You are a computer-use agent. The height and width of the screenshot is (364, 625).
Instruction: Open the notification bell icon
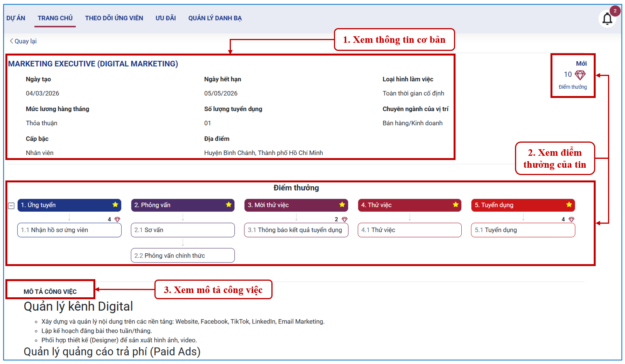[607, 19]
